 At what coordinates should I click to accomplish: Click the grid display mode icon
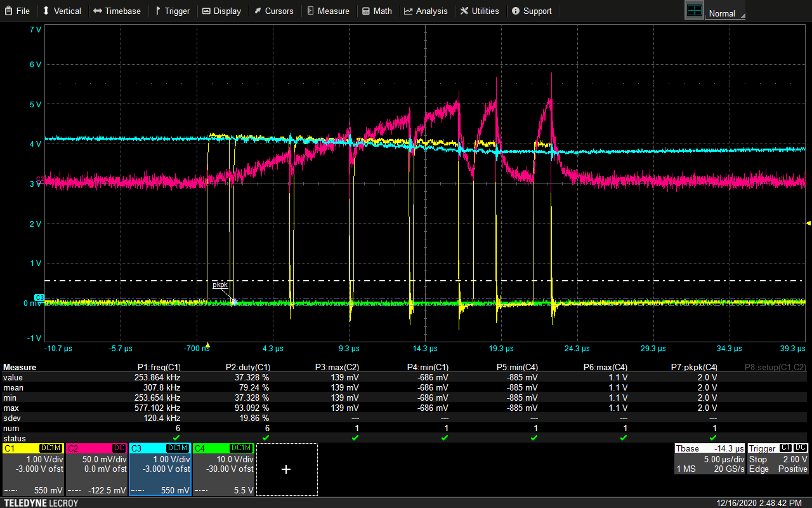(695, 11)
